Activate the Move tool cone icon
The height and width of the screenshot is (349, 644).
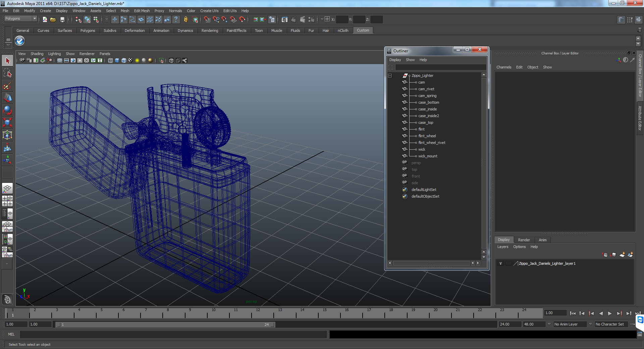pos(7,98)
